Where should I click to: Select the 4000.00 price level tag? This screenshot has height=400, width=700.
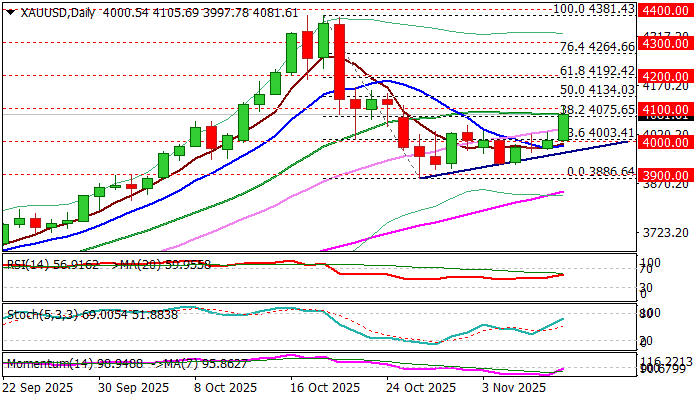[x=667, y=142]
